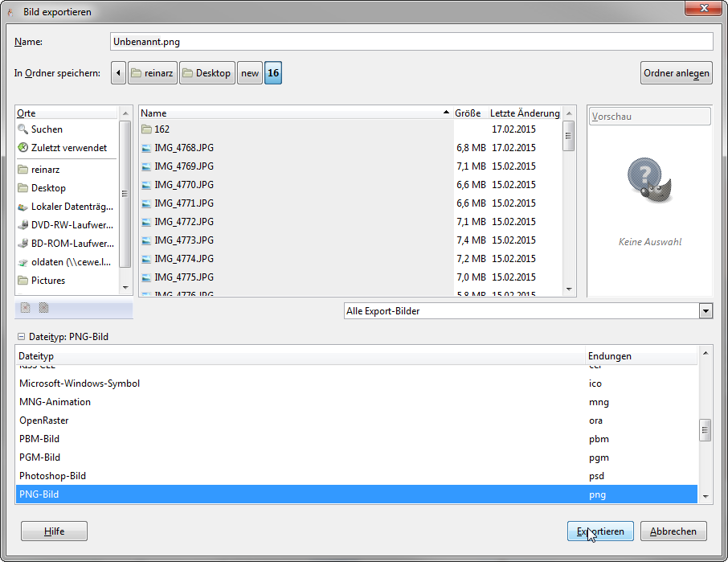Click the GIMP preview placeholder image

point(650,180)
